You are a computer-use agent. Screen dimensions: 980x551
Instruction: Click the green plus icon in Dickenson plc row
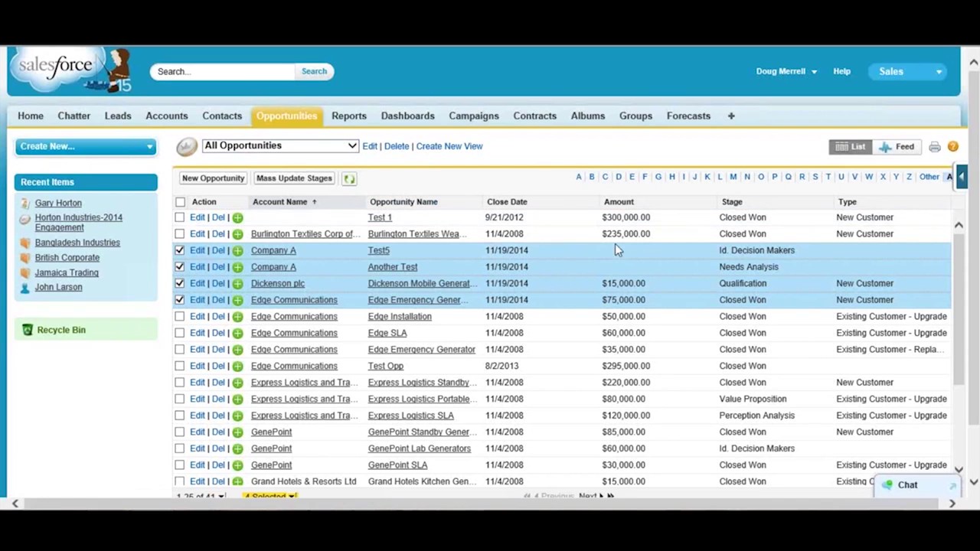tap(237, 283)
